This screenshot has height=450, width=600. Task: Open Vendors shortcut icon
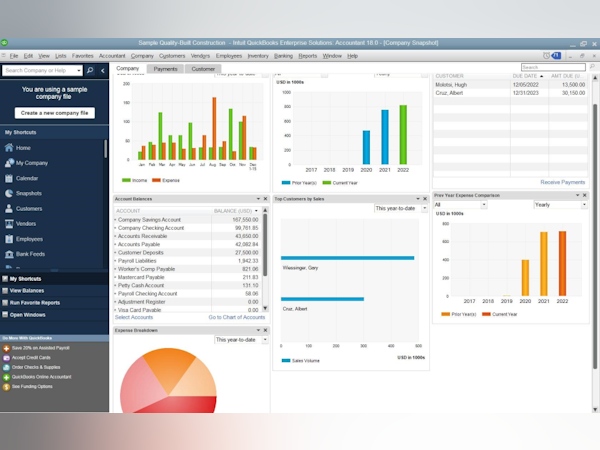point(9,223)
